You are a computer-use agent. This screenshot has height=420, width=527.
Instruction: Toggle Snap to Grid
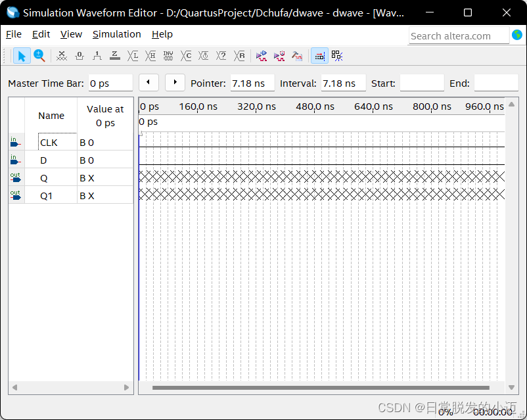319,56
